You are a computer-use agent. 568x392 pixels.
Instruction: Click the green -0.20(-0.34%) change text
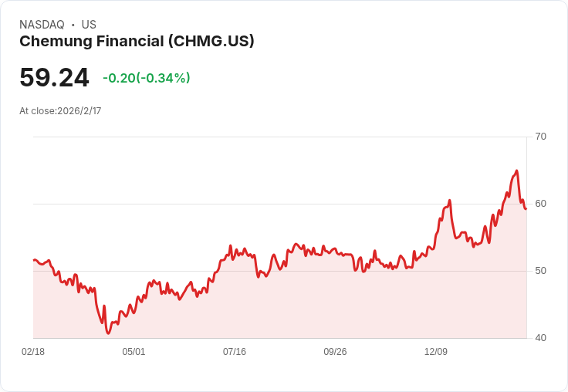(147, 78)
